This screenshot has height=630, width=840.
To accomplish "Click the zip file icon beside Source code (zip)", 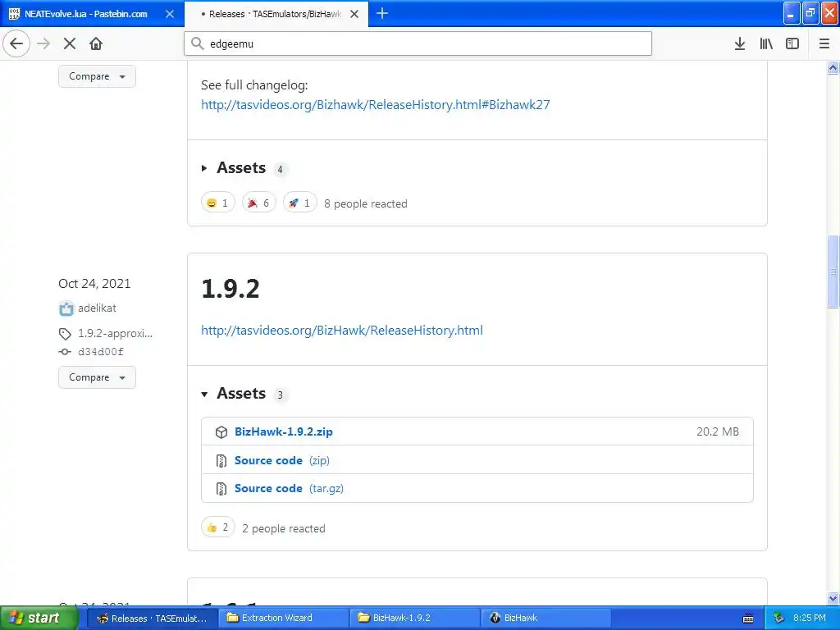I will (221, 461).
